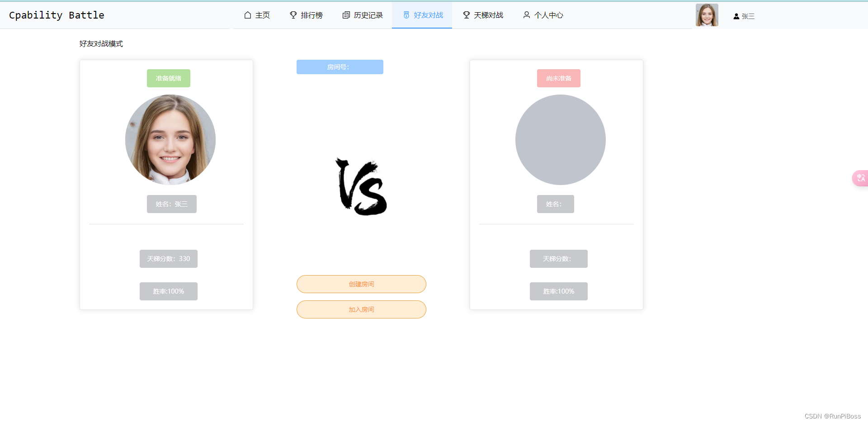Click the opponent's empty 天梯分数 label

pyautogui.click(x=559, y=259)
